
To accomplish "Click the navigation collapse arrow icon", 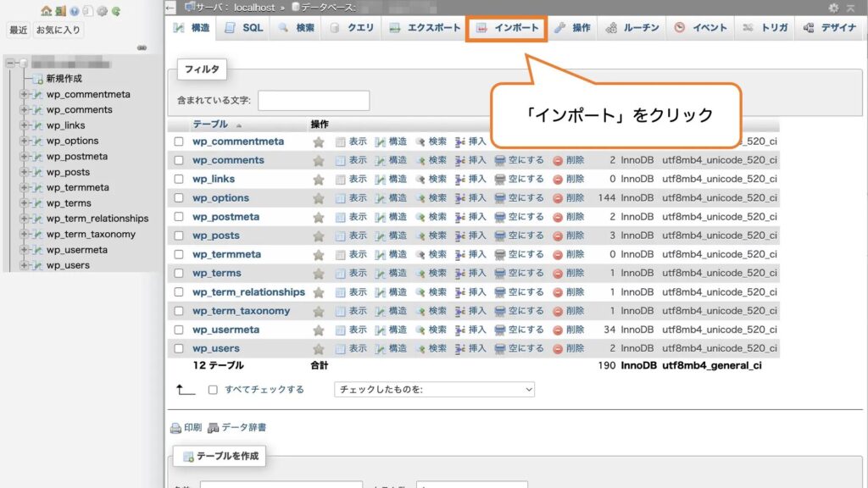I will 170,8.
